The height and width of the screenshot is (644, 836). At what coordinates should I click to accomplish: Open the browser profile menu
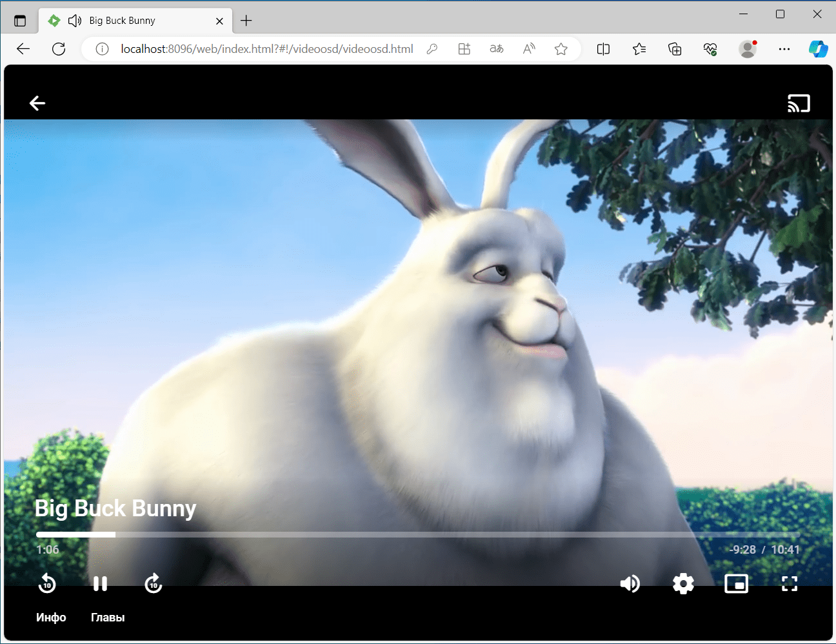point(748,49)
